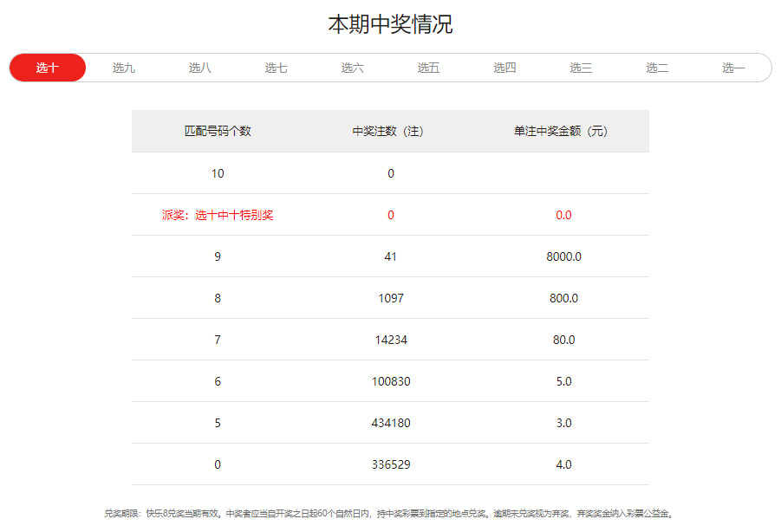Select the 选十 tab
The image size is (781, 532).
pos(48,68)
